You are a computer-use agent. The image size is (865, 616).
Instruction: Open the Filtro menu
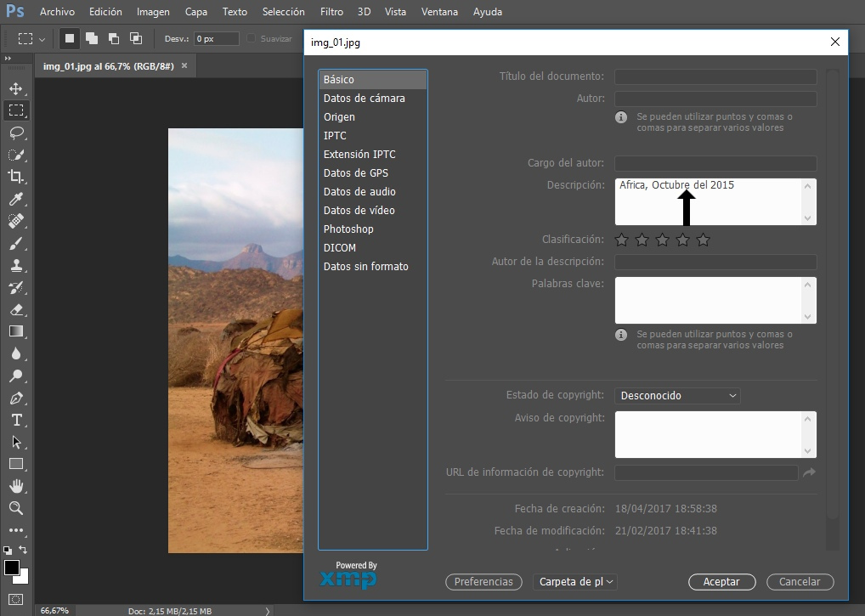click(x=331, y=12)
